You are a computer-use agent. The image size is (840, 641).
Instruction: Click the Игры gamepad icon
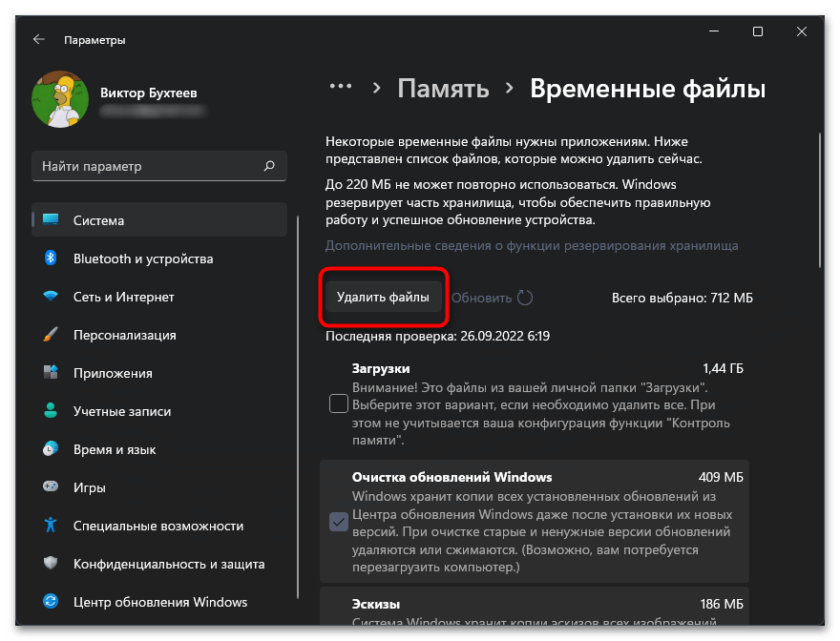(x=51, y=486)
